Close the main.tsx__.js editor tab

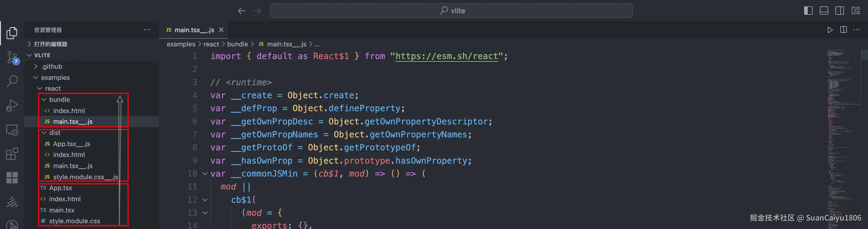pyautogui.click(x=222, y=30)
